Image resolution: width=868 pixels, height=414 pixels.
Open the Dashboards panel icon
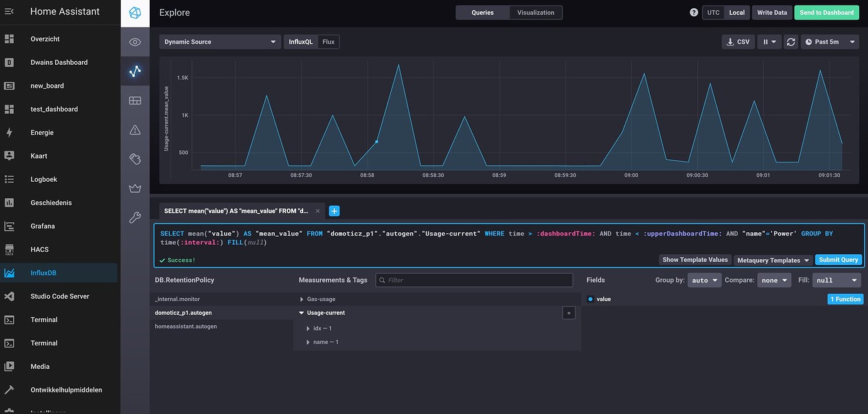[x=135, y=99]
